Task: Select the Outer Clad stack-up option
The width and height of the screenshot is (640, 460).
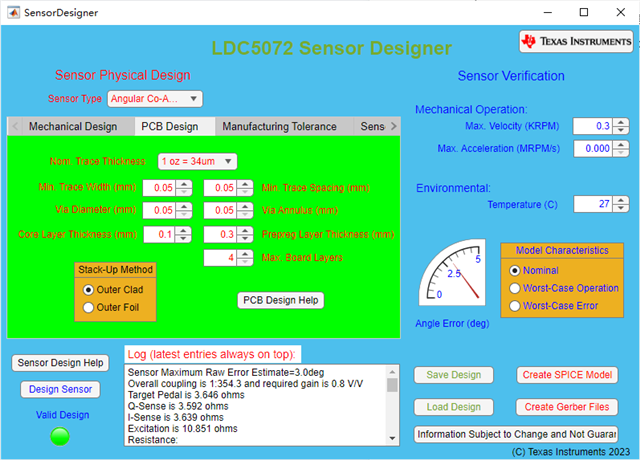Action: 113,290
